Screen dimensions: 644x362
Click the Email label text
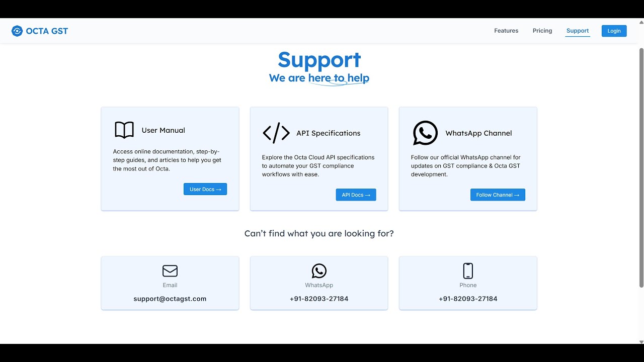coord(170,285)
